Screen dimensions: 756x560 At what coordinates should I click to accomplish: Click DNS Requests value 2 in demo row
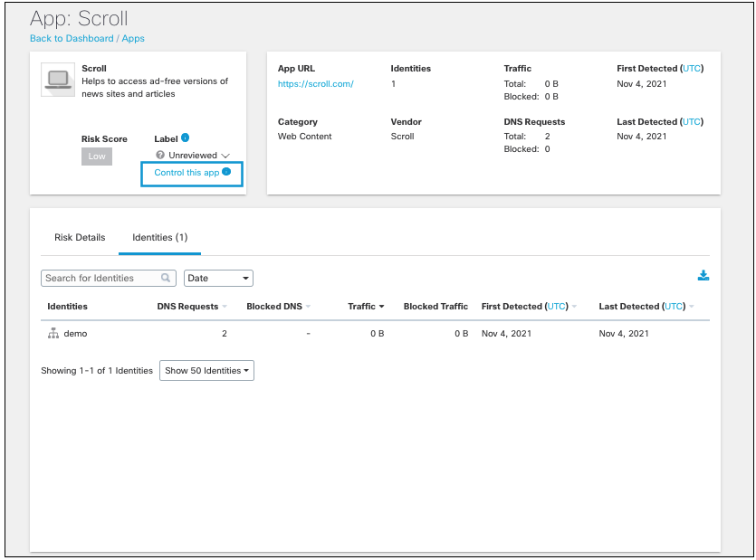pos(225,334)
